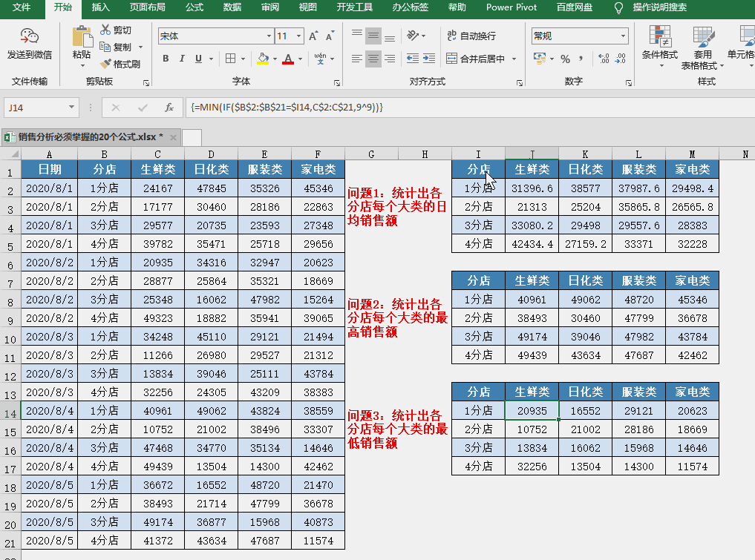Center text horizontally

coord(373,59)
